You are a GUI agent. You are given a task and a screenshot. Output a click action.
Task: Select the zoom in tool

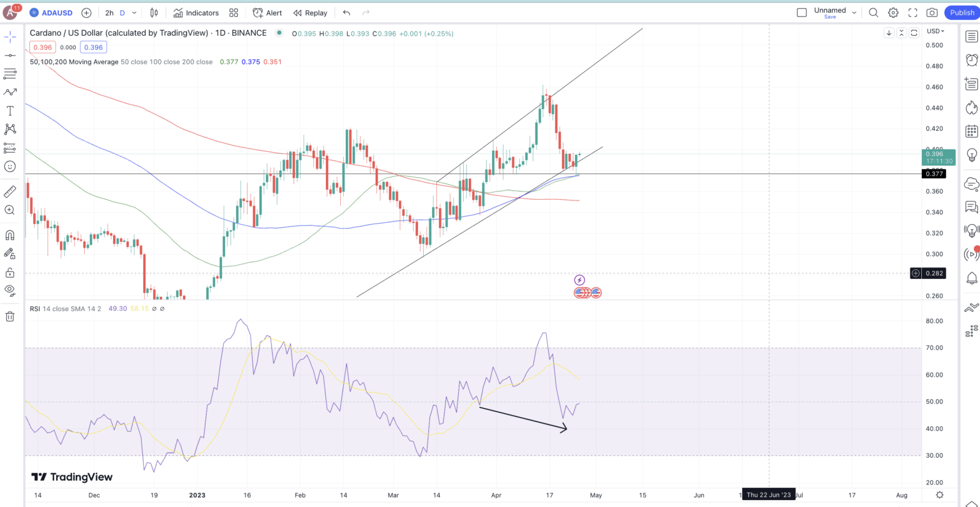coord(10,210)
